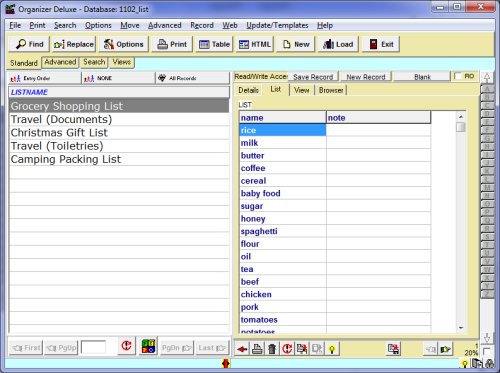The width and height of the screenshot is (500, 373).
Task: Click the Last navigation button
Action: click(x=212, y=348)
